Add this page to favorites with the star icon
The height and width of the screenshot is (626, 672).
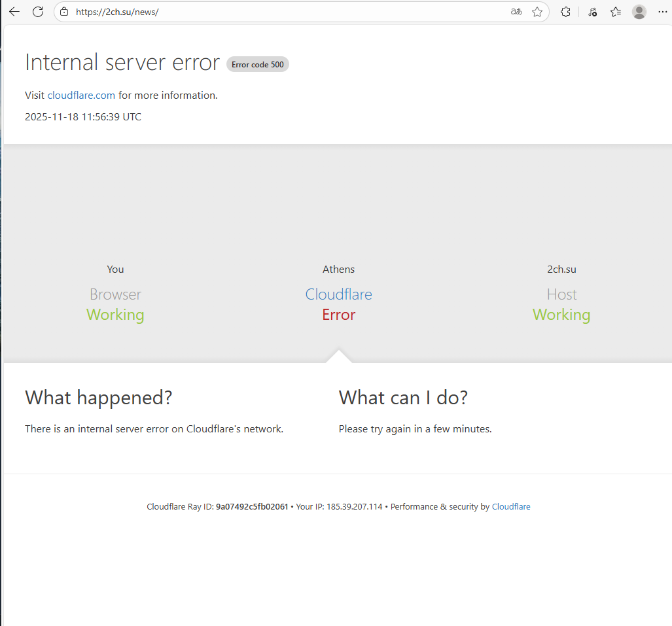[537, 12]
